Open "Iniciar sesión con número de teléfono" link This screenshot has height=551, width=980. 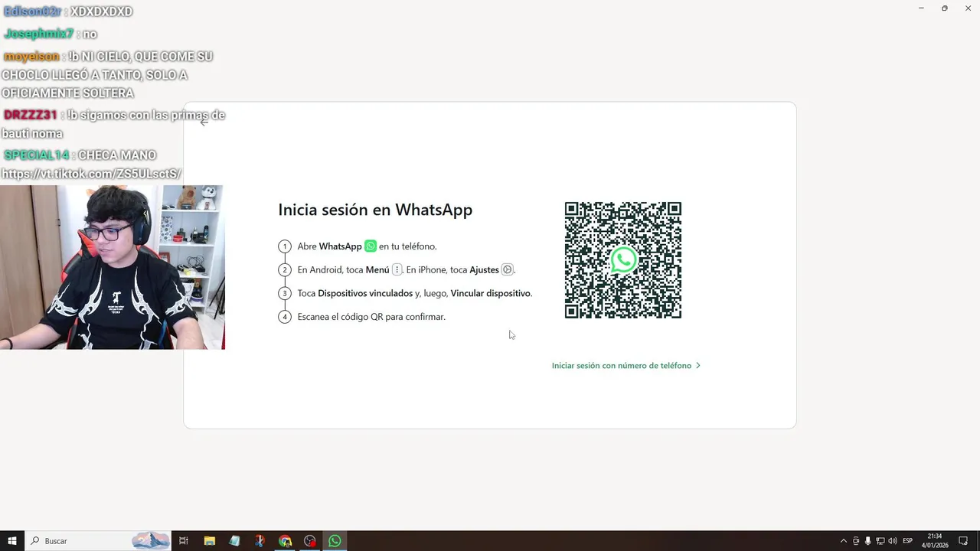626,366
